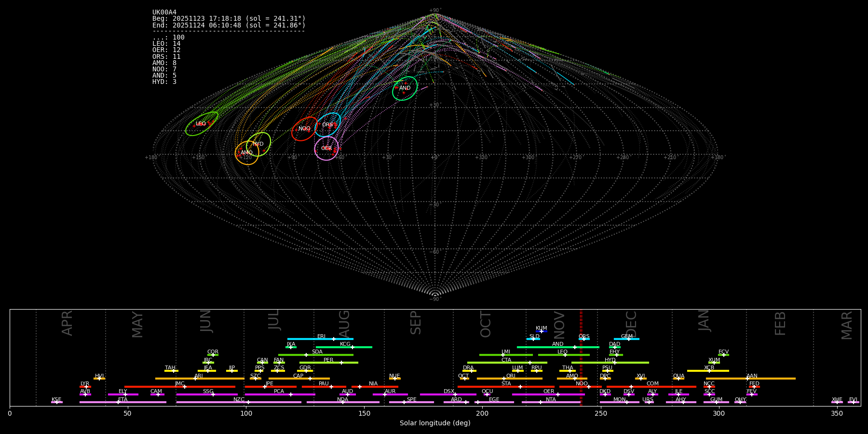The width and height of the screenshot is (868, 434).
Task: Click the QUA shower bar in the timeline
Action: [x=678, y=379]
